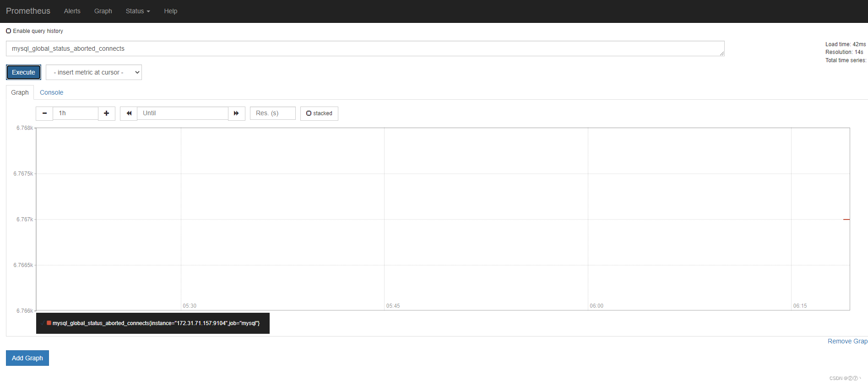Image resolution: width=868 pixels, height=385 pixels.
Task: Click the 1h range input field
Action: tap(76, 113)
